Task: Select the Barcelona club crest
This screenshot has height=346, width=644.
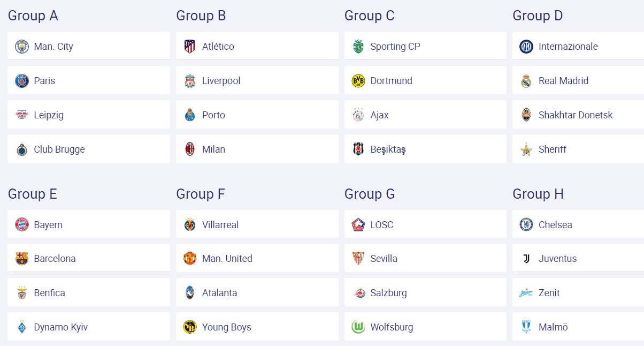Action: click(22, 259)
